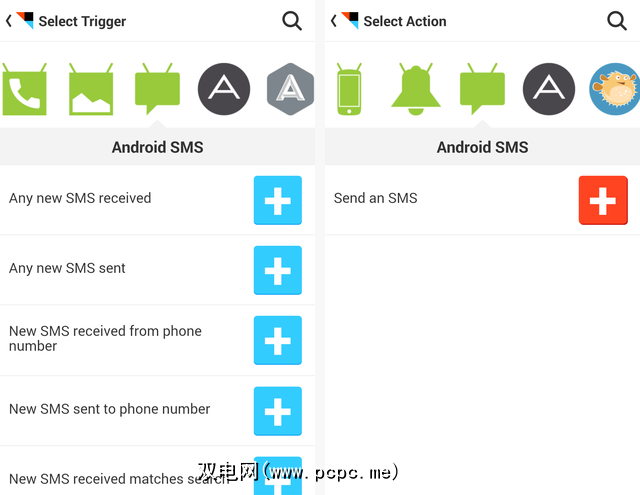Screen dimensions: 640x495
Task: Open search in Select Action screen
Action: click(617, 21)
